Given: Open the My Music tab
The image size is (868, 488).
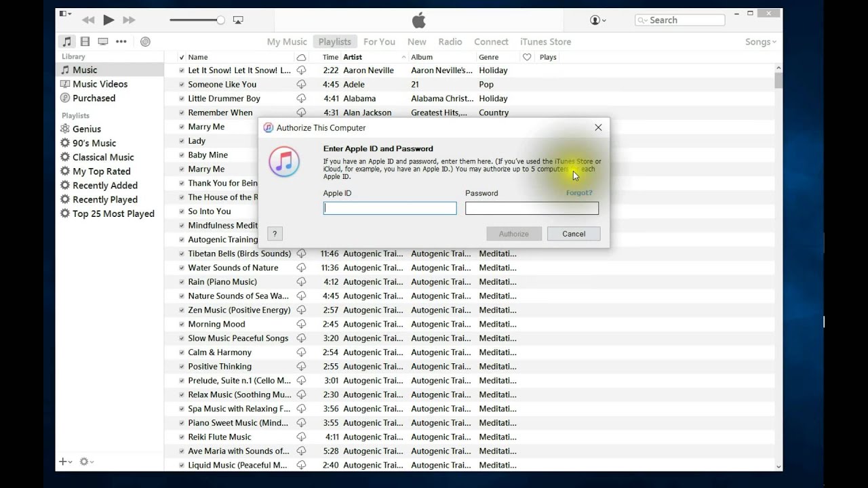Looking at the screenshot, I should point(287,41).
